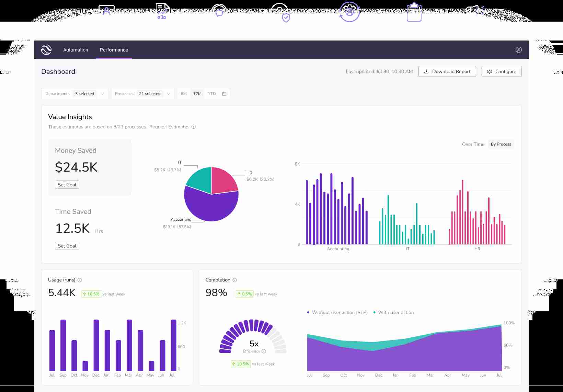Expand the Processes dropdown chevron
The image size is (563, 392).
[x=169, y=94]
